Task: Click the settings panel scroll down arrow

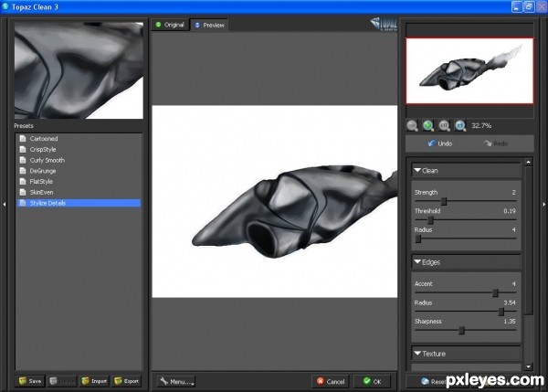Action: click(529, 366)
